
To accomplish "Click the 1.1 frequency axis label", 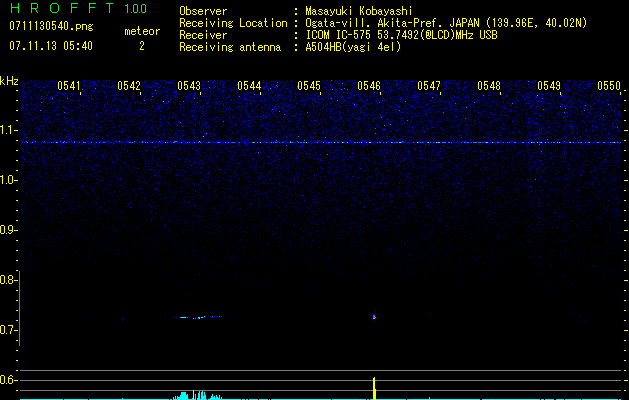I will click(8, 130).
